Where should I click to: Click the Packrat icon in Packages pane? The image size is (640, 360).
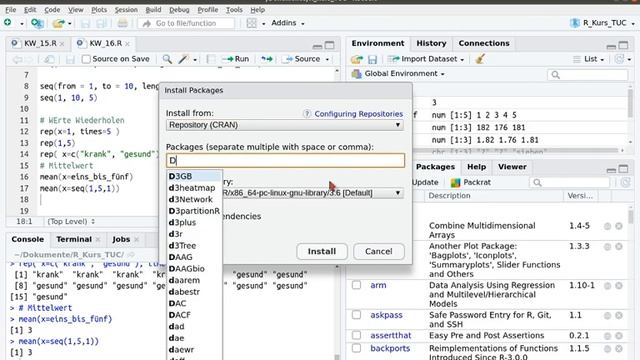pos(455,182)
